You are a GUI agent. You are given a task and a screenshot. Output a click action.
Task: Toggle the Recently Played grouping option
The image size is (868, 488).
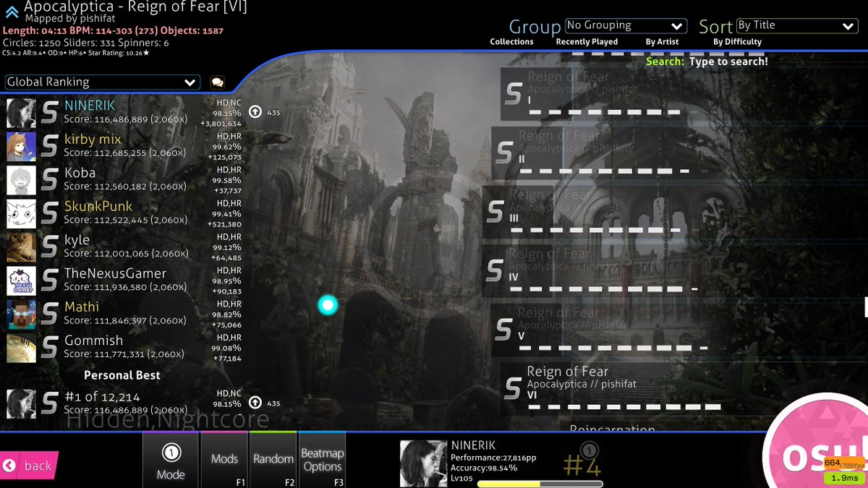[x=587, y=41]
